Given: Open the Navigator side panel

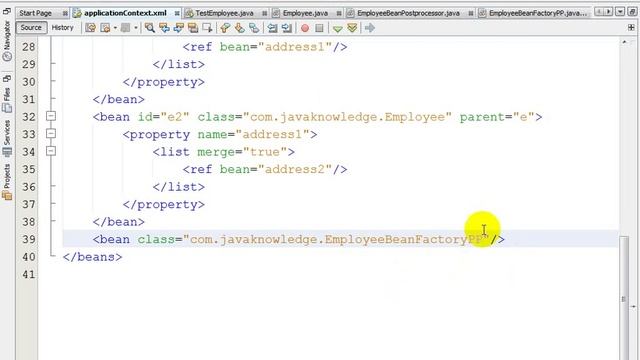Looking at the screenshot, I should pos(7,41).
